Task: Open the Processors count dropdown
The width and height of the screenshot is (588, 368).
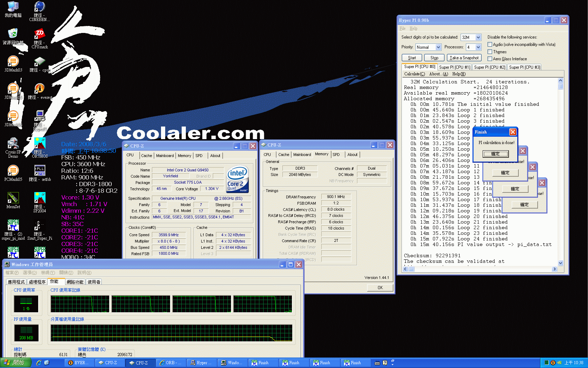Action: pos(478,47)
